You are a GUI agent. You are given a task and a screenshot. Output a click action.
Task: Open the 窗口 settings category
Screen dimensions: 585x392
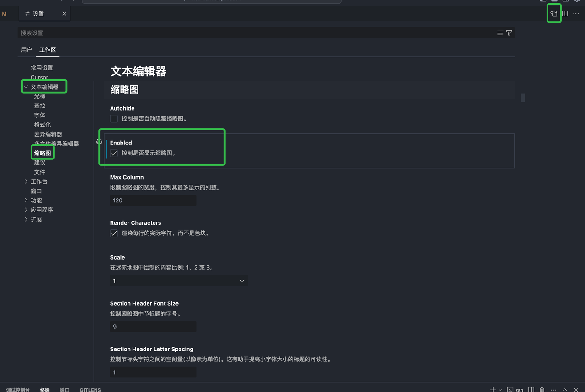36,191
